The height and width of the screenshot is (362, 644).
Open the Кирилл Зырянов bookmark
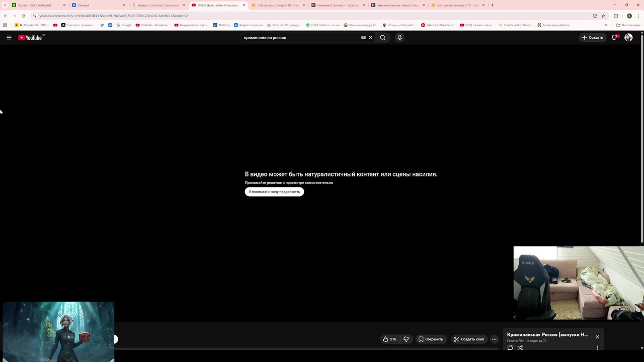tap(249, 25)
